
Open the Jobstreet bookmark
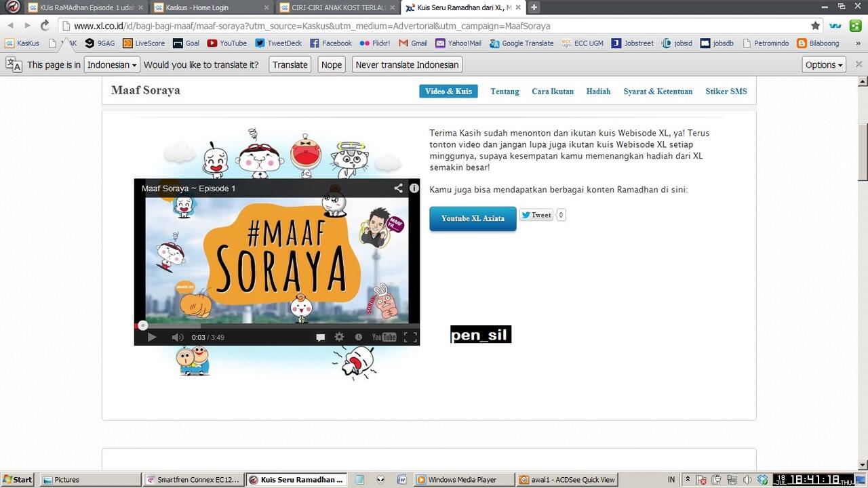click(633, 43)
